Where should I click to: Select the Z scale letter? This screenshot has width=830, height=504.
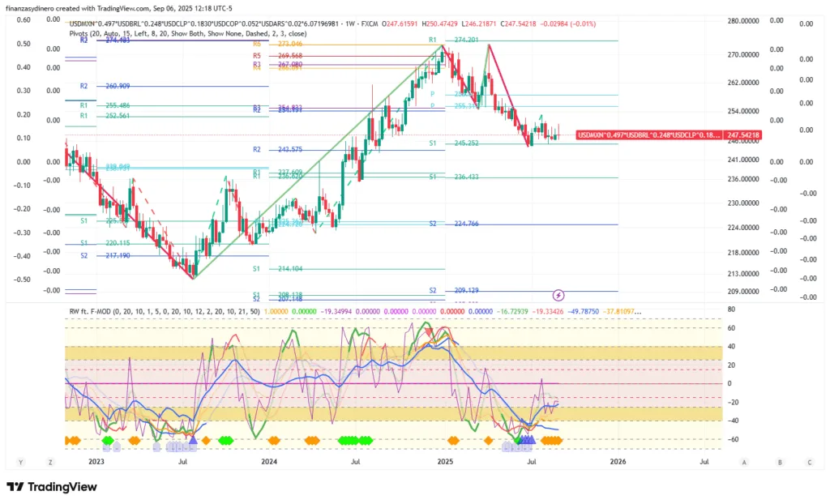[x=50, y=462]
